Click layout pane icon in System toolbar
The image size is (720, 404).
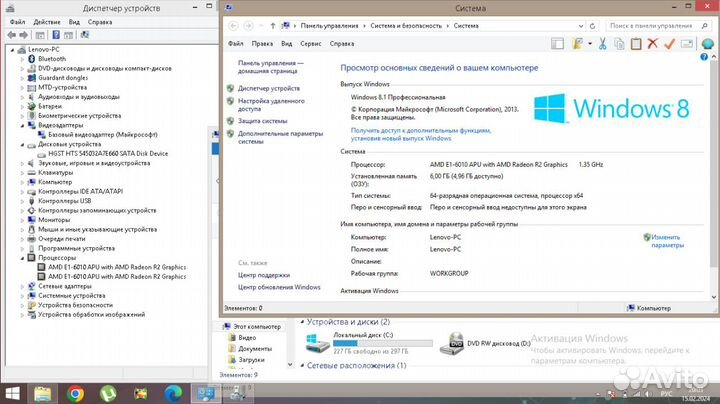coord(557,44)
